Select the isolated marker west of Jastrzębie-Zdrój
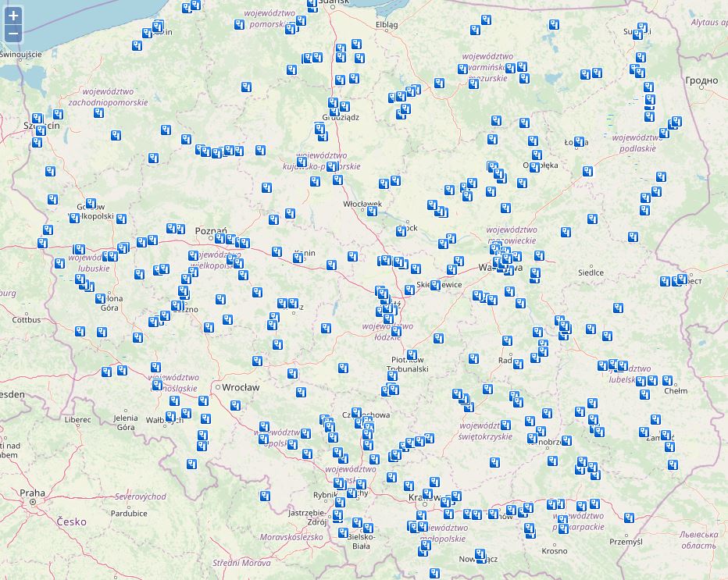The width and height of the screenshot is (728, 580). pyautogui.click(x=265, y=496)
